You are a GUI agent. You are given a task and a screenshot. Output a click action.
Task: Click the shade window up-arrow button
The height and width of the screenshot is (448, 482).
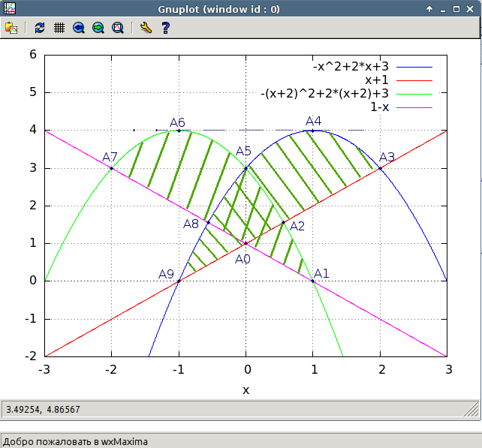pos(429,9)
